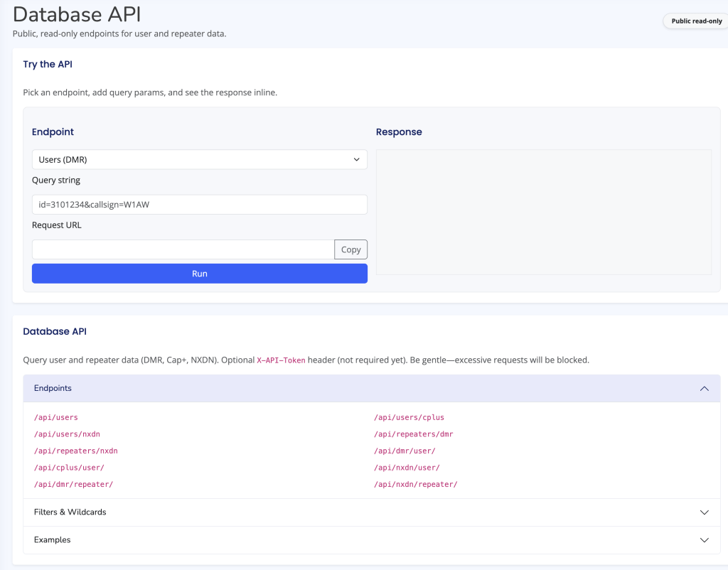
Task: Click the chevron icon beside Examples
Action: coord(704,540)
